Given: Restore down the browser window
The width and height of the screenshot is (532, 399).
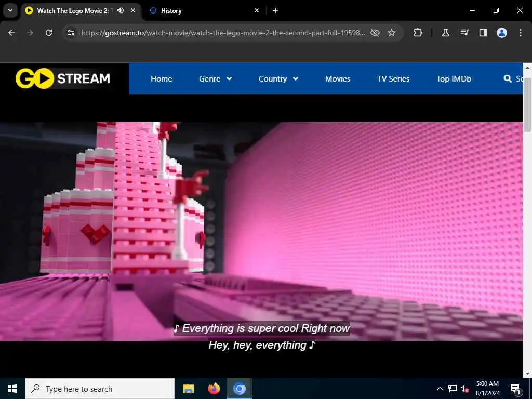Looking at the screenshot, I should [x=496, y=10].
